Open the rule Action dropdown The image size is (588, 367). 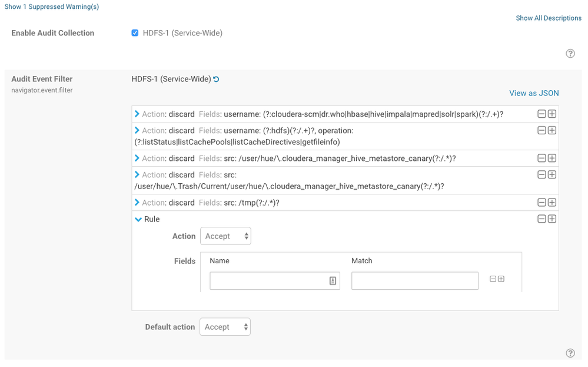pos(225,236)
